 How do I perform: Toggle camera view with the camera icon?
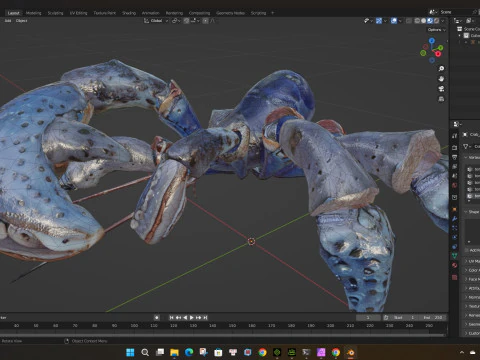(x=441, y=89)
